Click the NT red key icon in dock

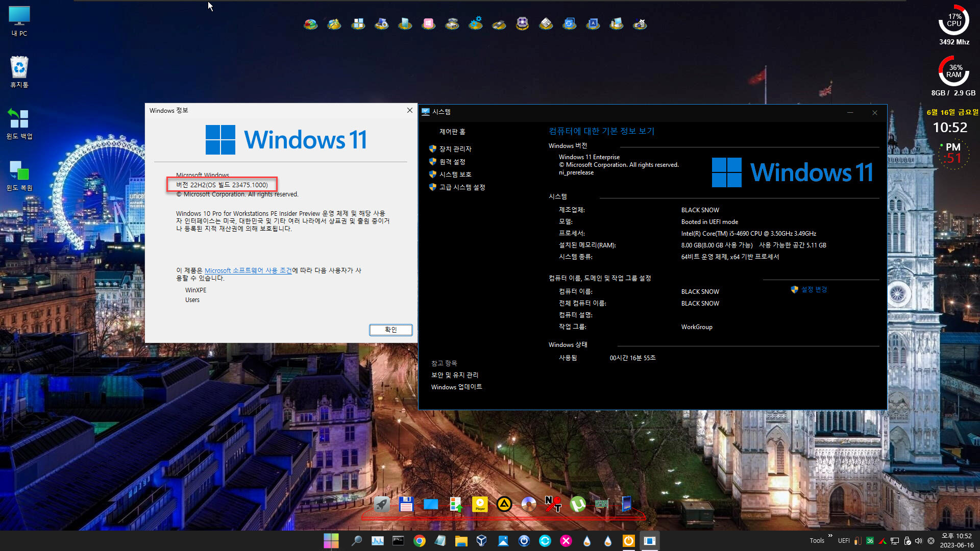(553, 504)
